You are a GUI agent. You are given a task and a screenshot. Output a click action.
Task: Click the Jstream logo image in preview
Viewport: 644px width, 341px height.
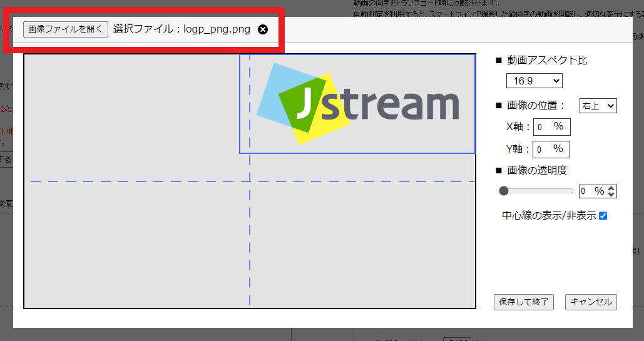[357, 103]
